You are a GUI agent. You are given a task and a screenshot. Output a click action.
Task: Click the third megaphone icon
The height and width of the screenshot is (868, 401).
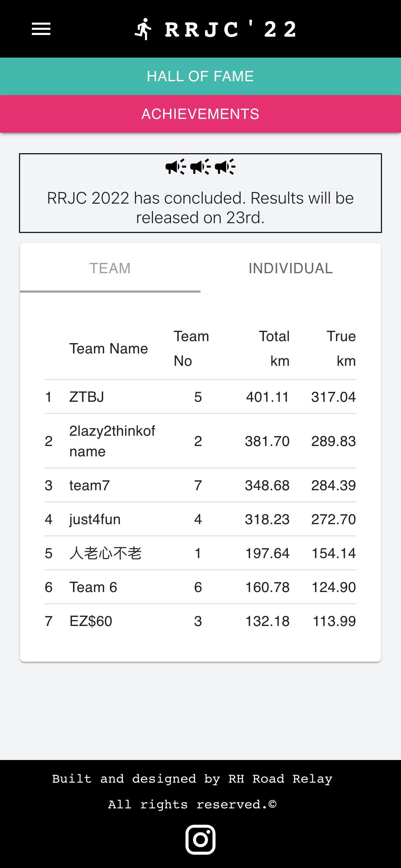tap(225, 167)
